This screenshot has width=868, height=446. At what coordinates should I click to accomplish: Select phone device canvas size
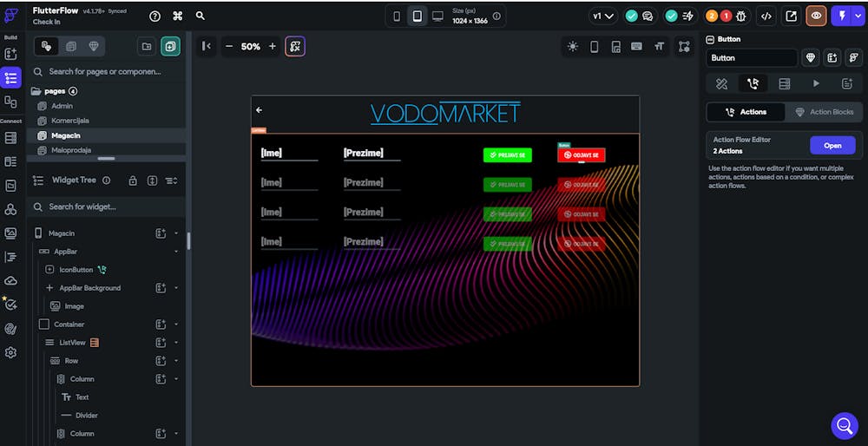click(x=397, y=16)
